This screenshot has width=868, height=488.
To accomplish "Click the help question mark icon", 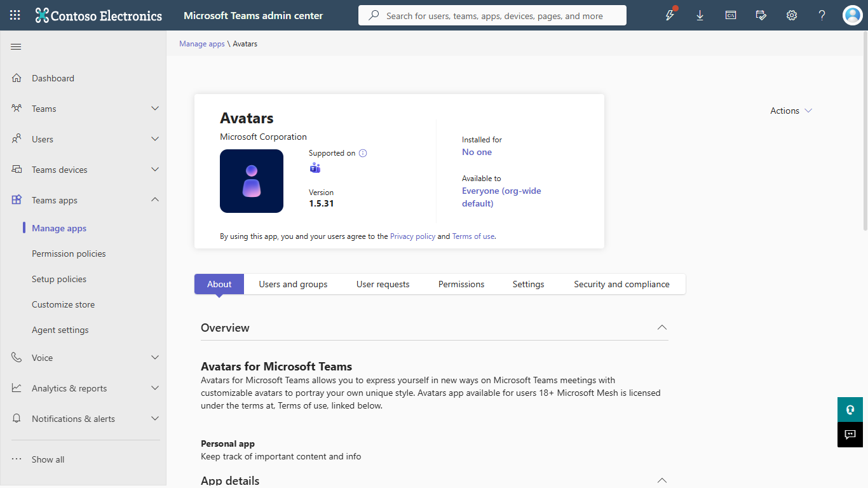I will [822, 15].
